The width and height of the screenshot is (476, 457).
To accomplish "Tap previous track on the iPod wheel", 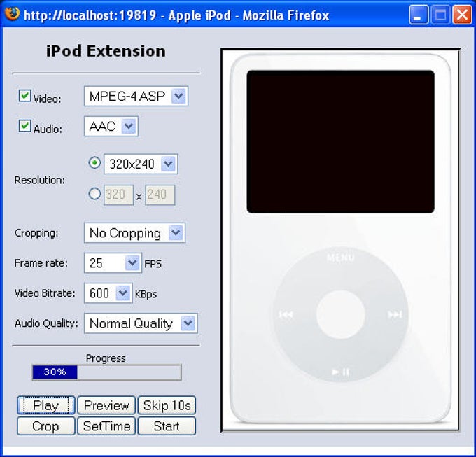I will 286,314.
